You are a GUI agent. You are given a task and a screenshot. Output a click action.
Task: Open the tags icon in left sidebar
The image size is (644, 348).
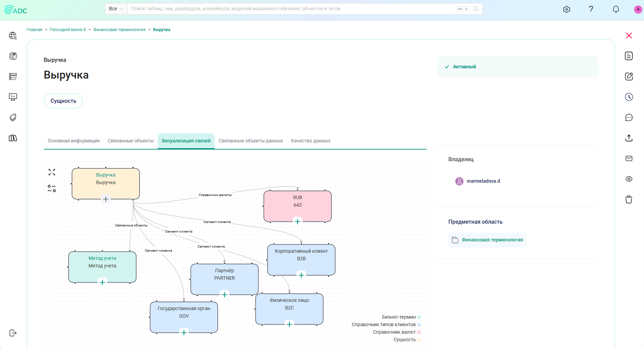(x=13, y=117)
